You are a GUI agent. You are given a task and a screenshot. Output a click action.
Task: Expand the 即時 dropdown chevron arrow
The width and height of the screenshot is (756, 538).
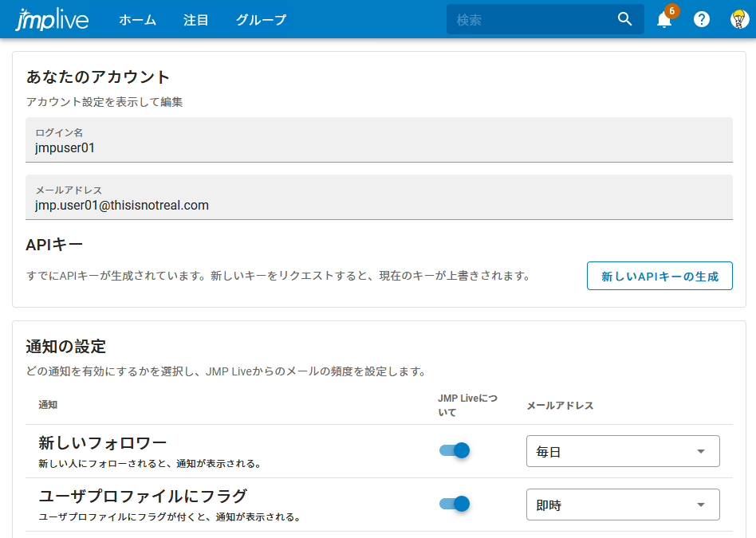click(x=700, y=504)
